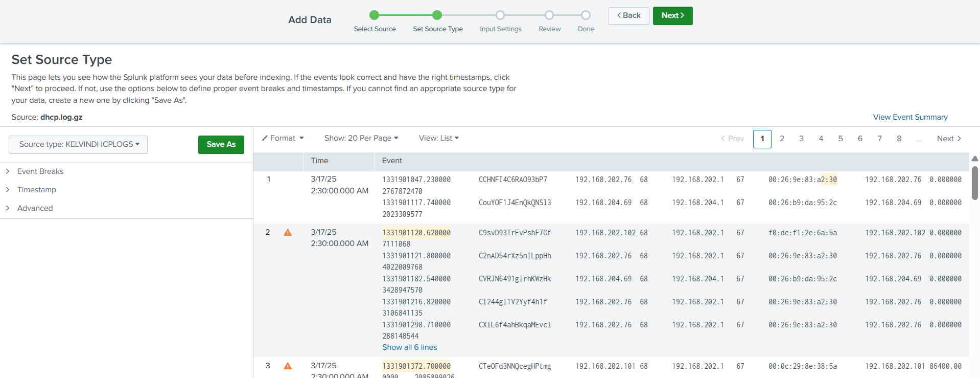Click the Review step circle
Screen dimensions: 980x378
click(x=549, y=15)
